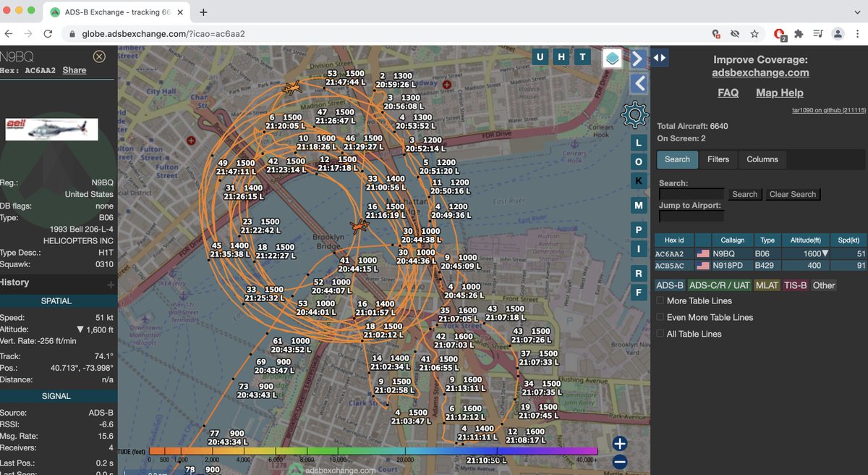Click the left-pointing chevron on the map
The image size is (868, 475).
pyautogui.click(x=639, y=84)
